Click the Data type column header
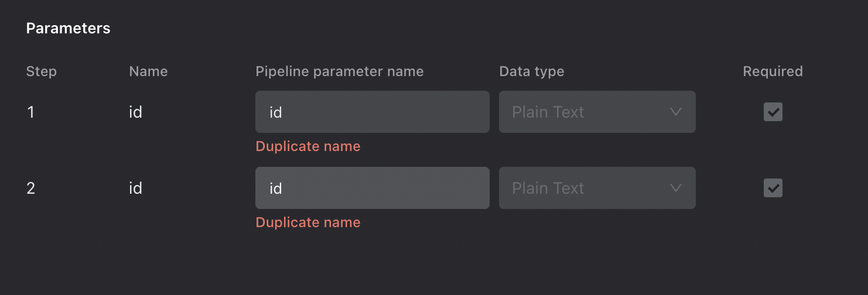The image size is (868, 295). (x=532, y=71)
